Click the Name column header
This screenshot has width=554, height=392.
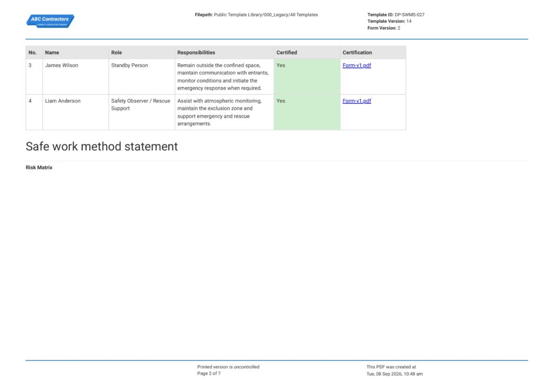[x=76, y=52]
